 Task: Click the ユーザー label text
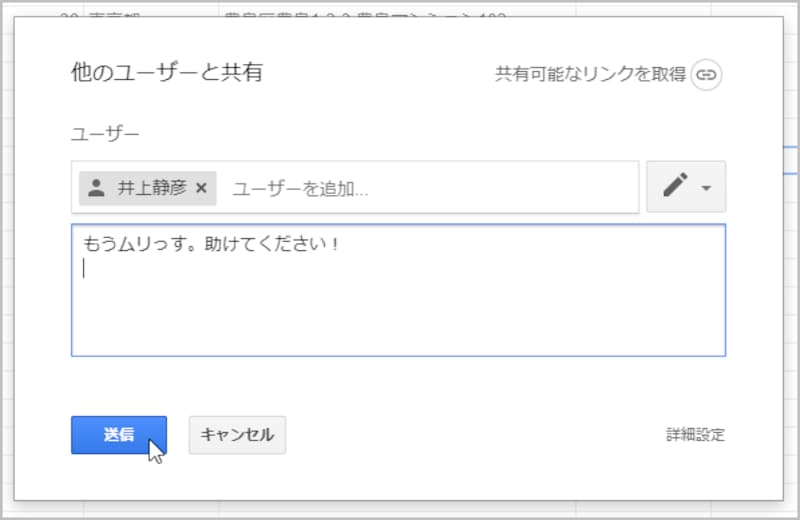(x=105, y=134)
